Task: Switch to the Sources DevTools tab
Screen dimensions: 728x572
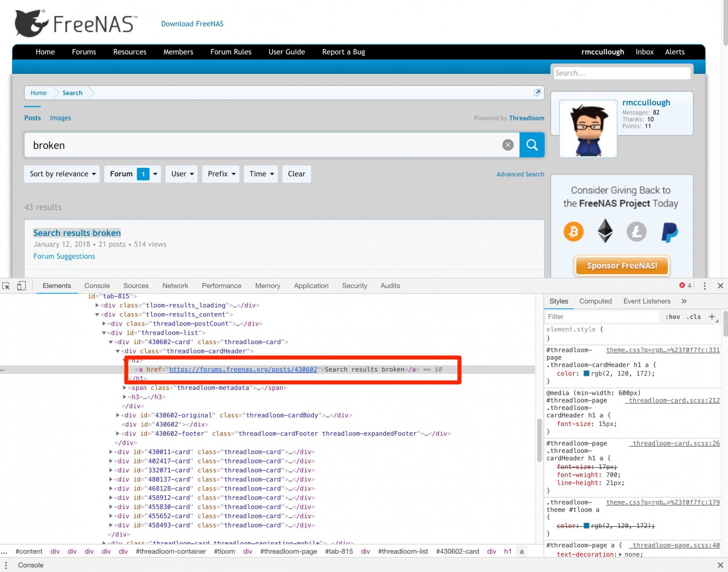Action: click(x=136, y=286)
